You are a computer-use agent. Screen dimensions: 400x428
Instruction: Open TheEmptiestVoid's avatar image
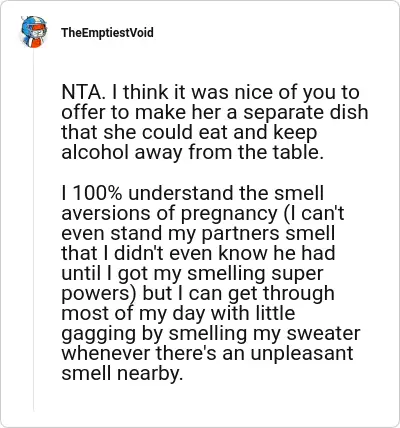click(x=33, y=32)
